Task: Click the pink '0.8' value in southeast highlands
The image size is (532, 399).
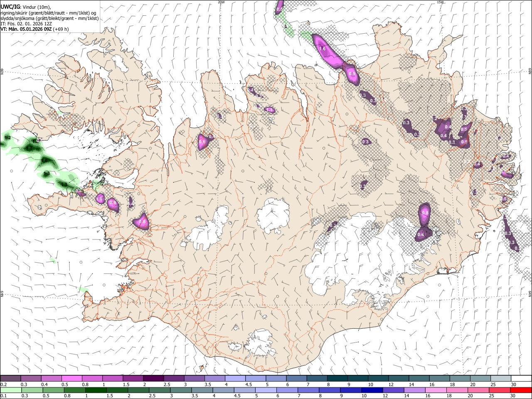Action: click(425, 213)
